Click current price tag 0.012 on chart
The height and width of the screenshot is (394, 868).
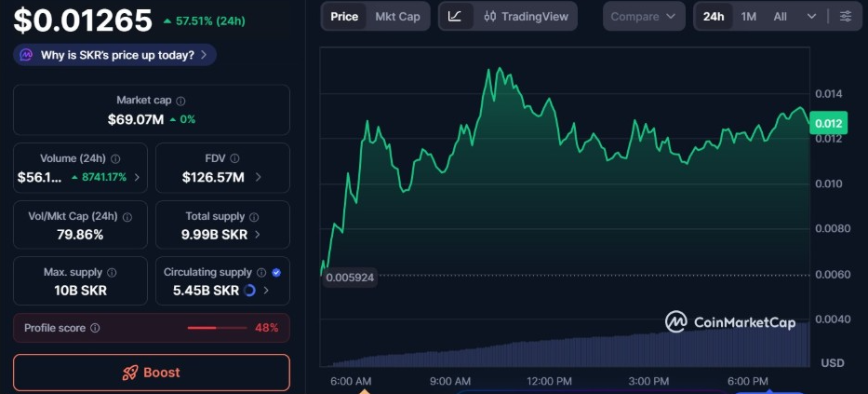pos(828,123)
